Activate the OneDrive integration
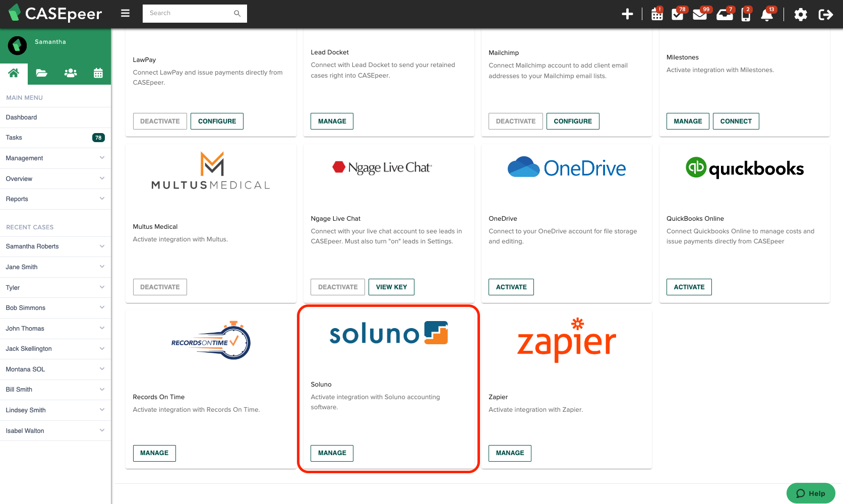843x504 pixels. tap(511, 287)
